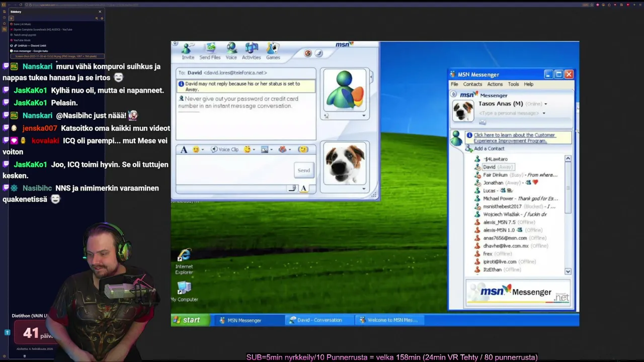This screenshot has height=362, width=644.
Task: Click David's MSN buddy display picture
Action: click(x=345, y=90)
